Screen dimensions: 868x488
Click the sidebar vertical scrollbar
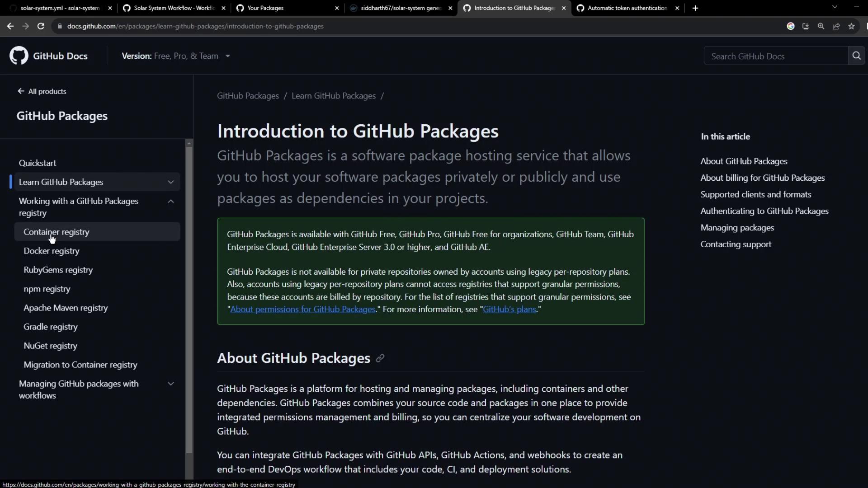[x=189, y=298]
